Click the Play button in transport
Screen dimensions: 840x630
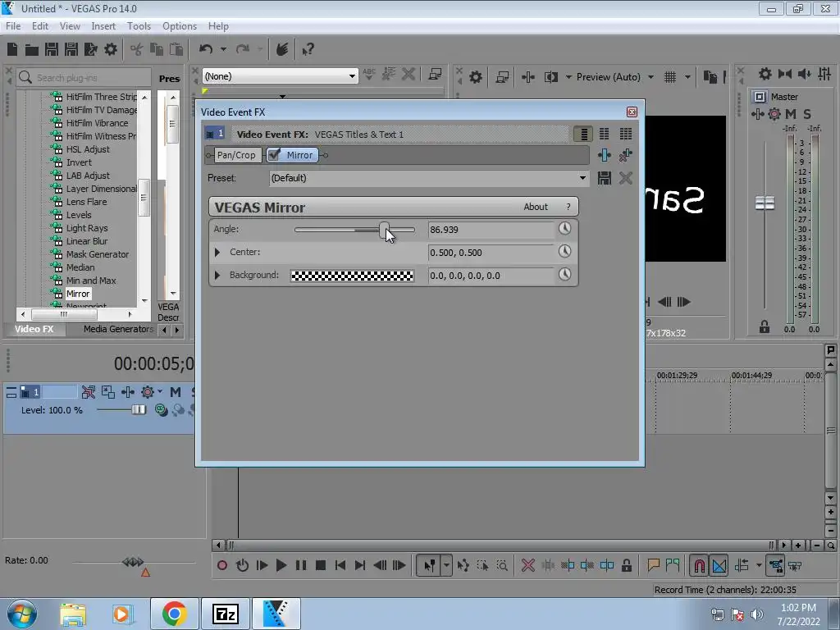tap(281, 565)
